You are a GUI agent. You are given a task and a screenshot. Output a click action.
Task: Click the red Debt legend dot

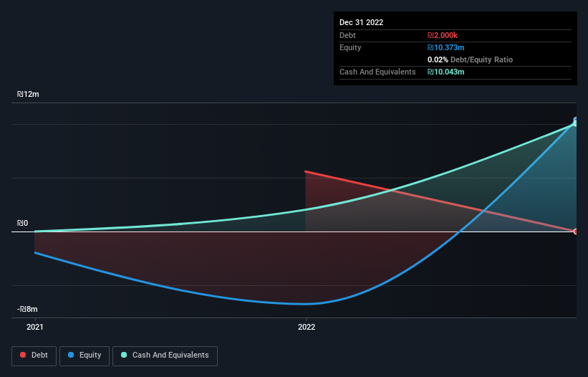click(x=23, y=355)
